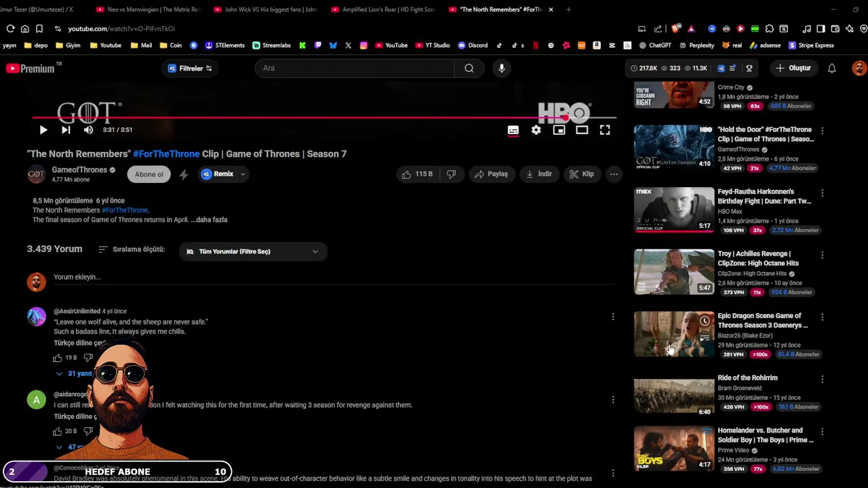Like the video with 115 B likes
The width and height of the screenshot is (868, 488).
(417, 174)
